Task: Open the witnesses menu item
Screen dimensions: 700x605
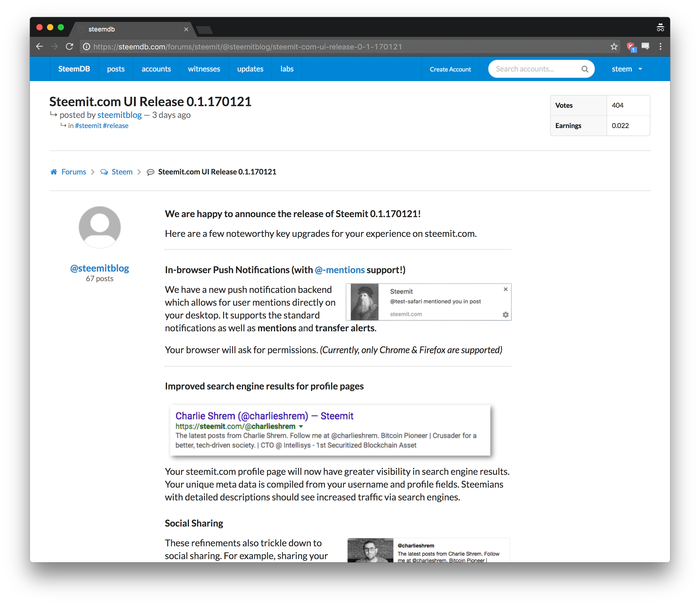Action: [204, 69]
